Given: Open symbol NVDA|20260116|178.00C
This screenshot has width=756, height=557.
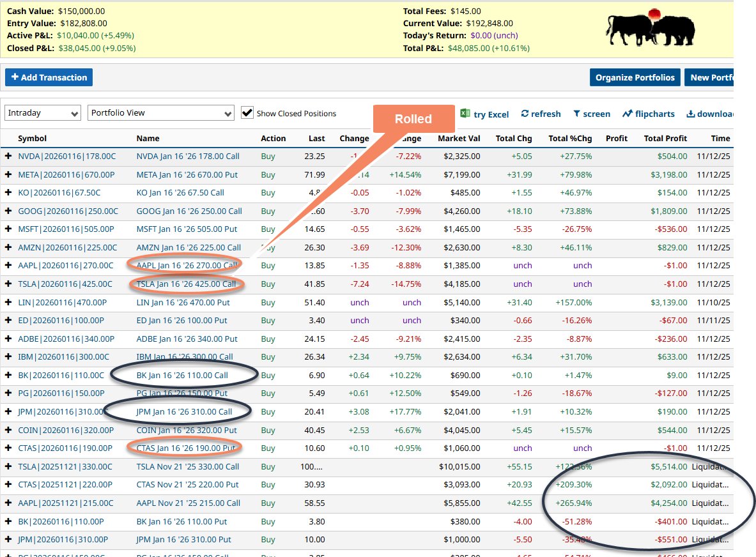Looking at the screenshot, I should pyautogui.click(x=67, y=156).
